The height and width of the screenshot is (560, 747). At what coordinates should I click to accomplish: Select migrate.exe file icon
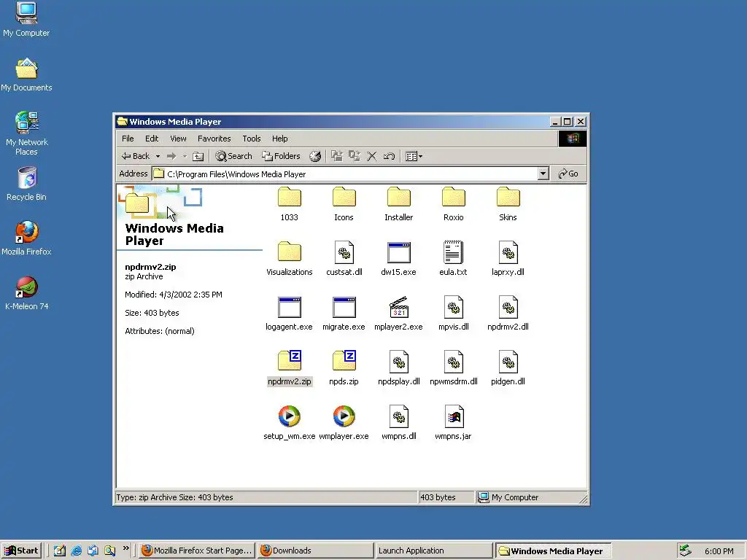[x=344, y=308]
